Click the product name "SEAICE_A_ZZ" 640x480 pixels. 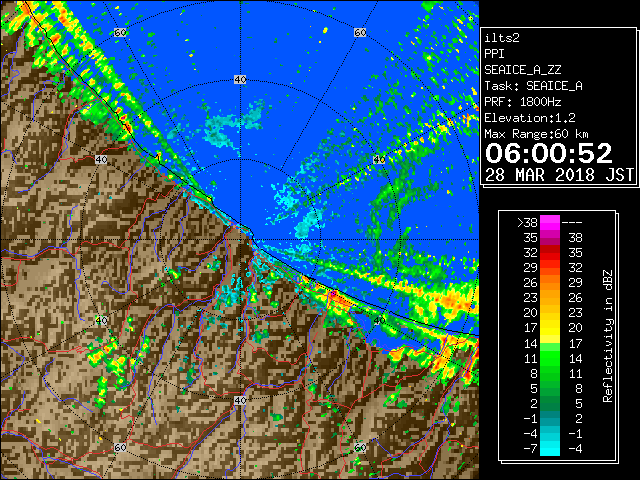522,70
